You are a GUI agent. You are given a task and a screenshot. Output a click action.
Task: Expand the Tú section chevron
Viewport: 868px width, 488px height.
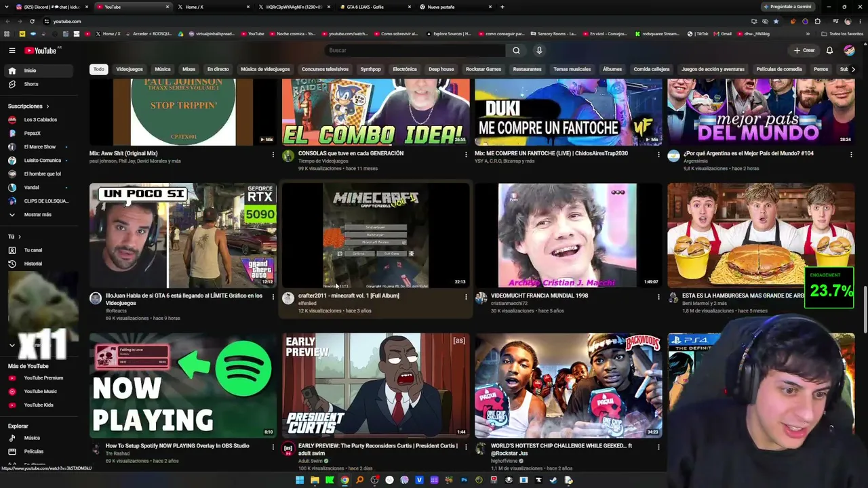point(19,237)
